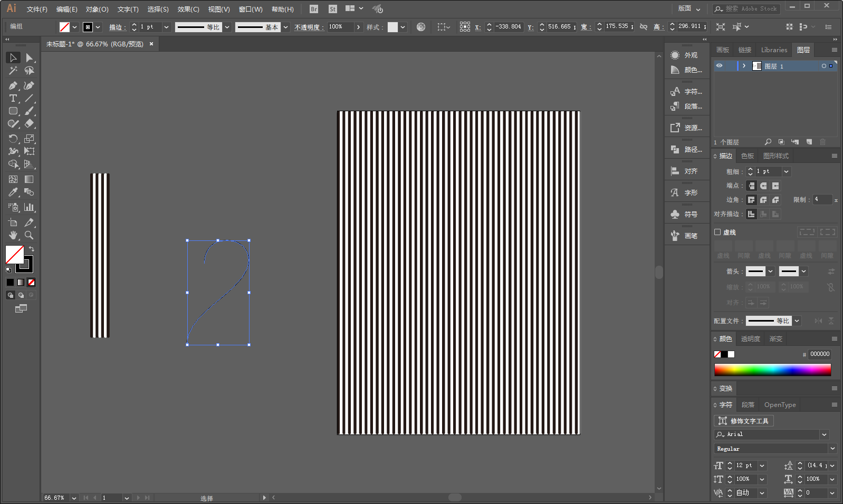The image size is (843, 504).
Task: Open the zoom level dropdown 66.67%
Action: (x=74, y=498)
